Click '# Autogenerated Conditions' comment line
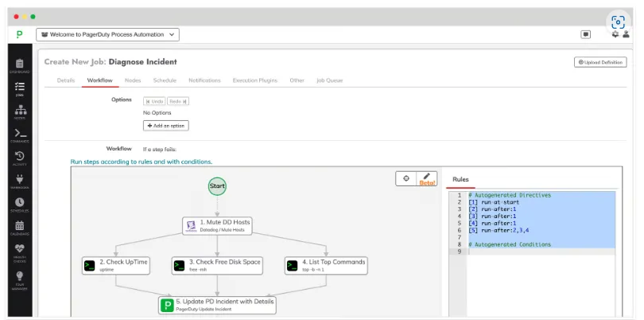The height and width of the screenshot is (320, 644). tap(510, 244)
